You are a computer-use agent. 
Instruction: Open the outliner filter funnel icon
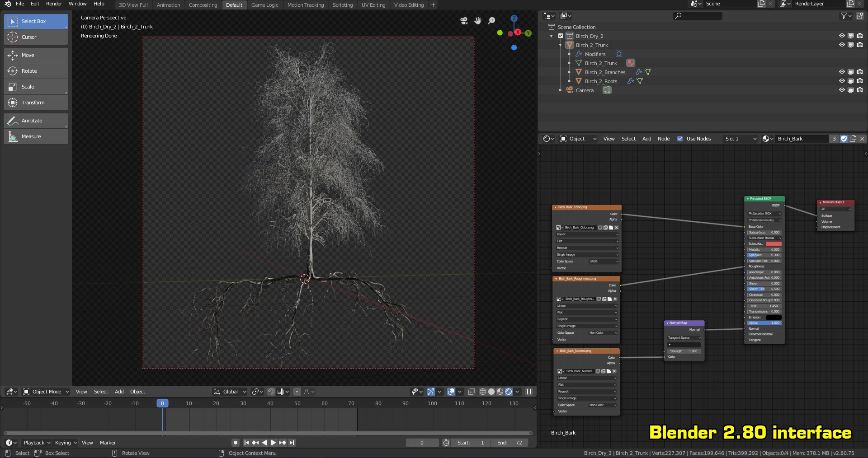coord(844,16)
